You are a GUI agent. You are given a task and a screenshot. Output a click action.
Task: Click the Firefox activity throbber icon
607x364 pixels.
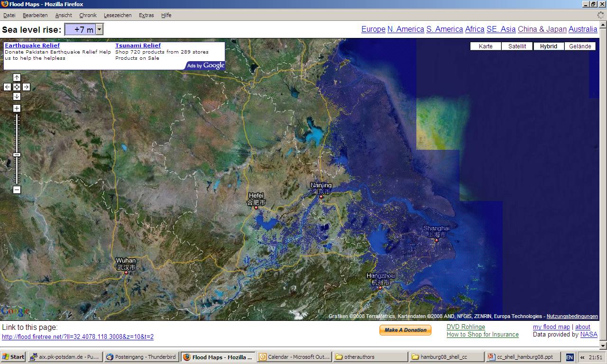click(x=601, y=15)
